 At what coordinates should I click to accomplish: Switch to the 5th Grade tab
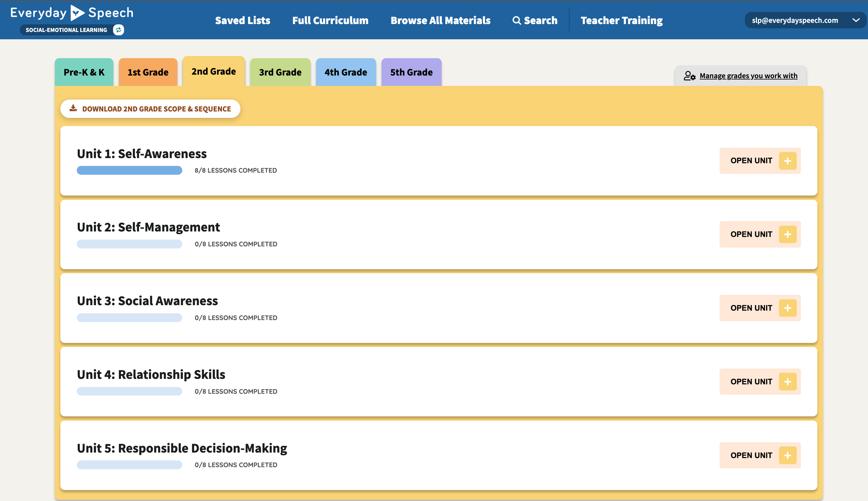click(x=411, y=72)
